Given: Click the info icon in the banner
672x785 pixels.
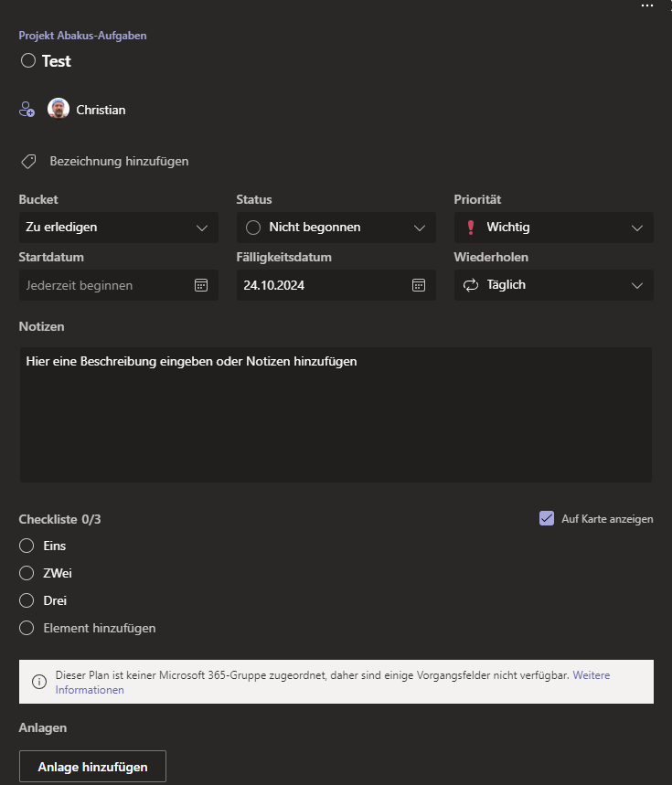Looking at the screenshot, I should pyautogui.click(x=39, y=682).
